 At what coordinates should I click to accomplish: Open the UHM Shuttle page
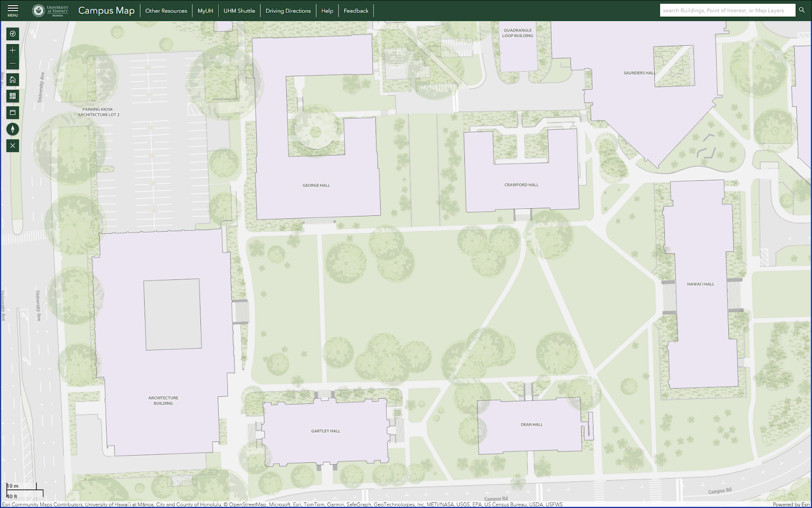[x=240, y=10]
